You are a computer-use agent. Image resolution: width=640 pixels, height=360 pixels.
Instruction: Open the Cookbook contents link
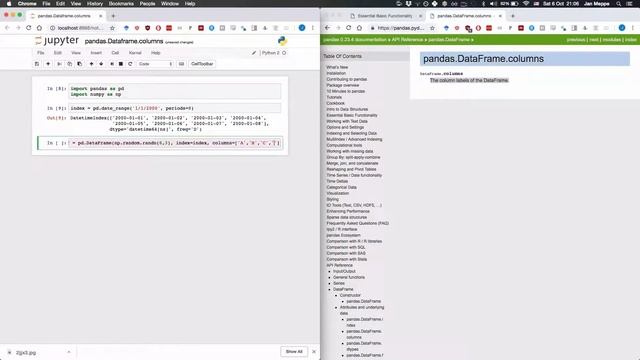coord(336,103)
